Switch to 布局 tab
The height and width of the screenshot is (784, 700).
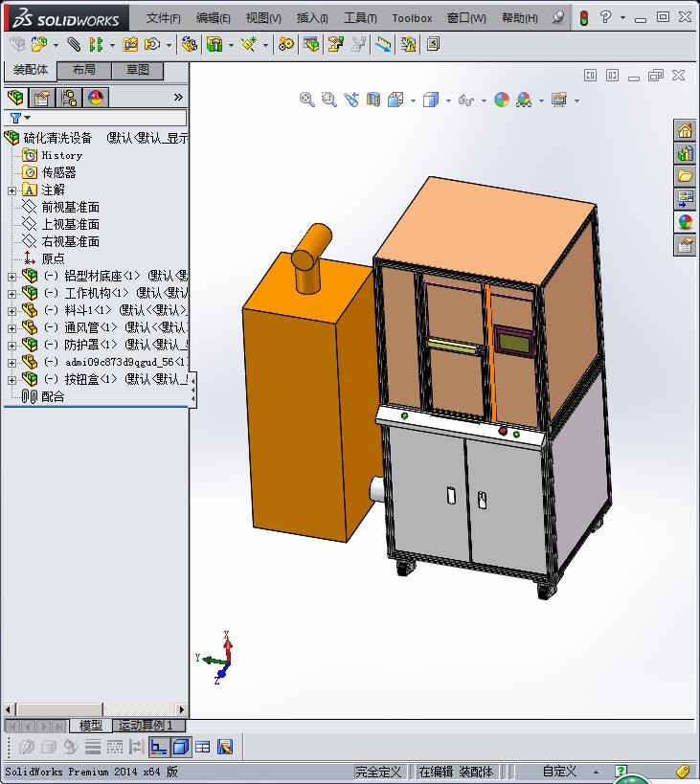tap(84, 71)
